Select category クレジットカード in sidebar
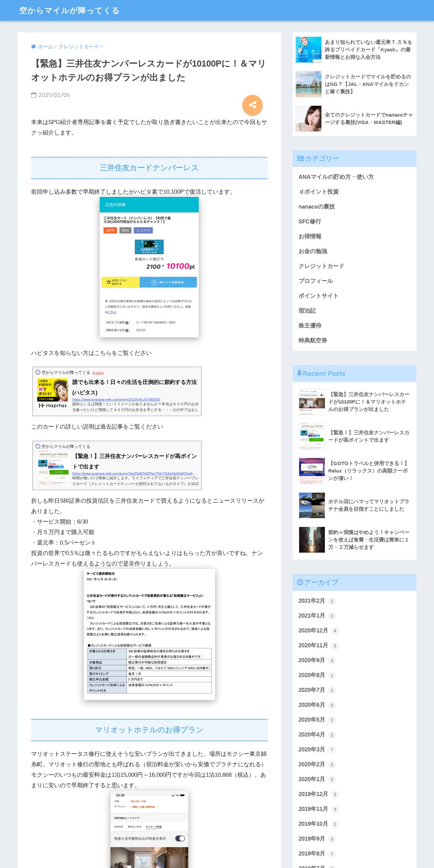Image resolution: width=434 pixels, height=868 pixels. pos(321,266)
